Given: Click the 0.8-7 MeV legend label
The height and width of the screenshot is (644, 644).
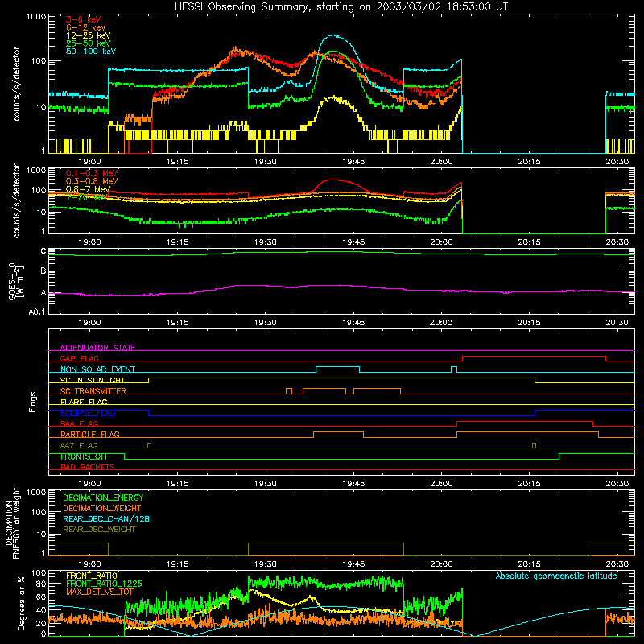Looking at the screenshot, I should (x=88, y=189).
